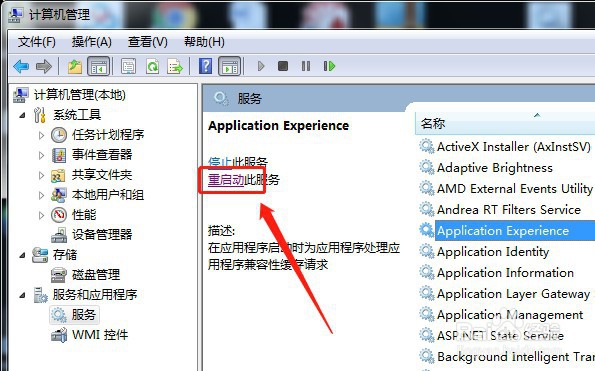The height and width of the screenshot is (371, 595).
Task: Collapse the 服务和应用程序 tree node
Action: [x=22, y=295]
